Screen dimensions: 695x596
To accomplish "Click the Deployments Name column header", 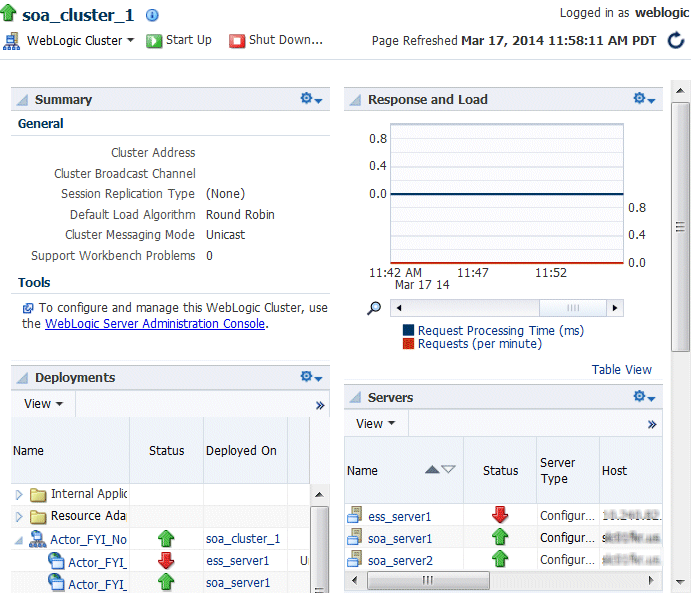I will pos(70,451).
